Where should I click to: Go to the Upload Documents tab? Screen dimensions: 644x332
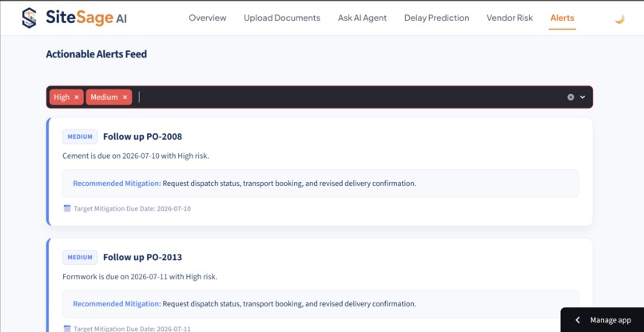(282, 18)
